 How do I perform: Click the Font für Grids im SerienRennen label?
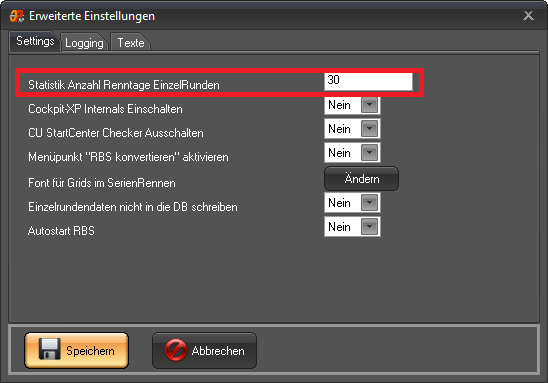(102, 183)
